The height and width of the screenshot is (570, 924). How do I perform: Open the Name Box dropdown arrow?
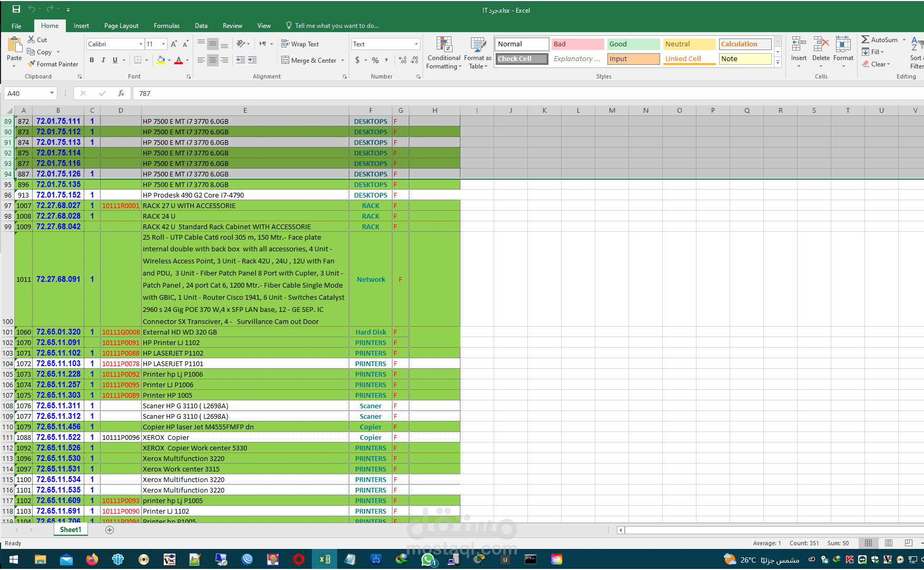tap(52, 93)
